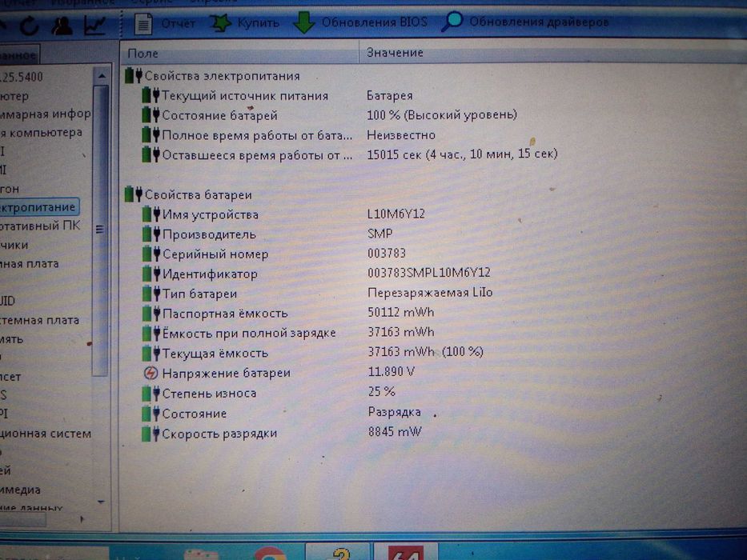Select Мультимедиа tree item
This screenshot has height=560, width=747.
point(21,490)
